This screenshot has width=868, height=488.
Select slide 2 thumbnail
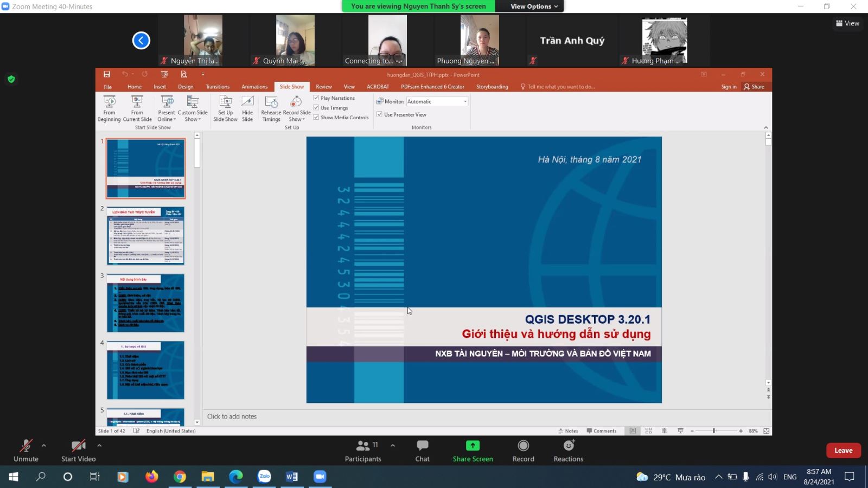[145, 235]
